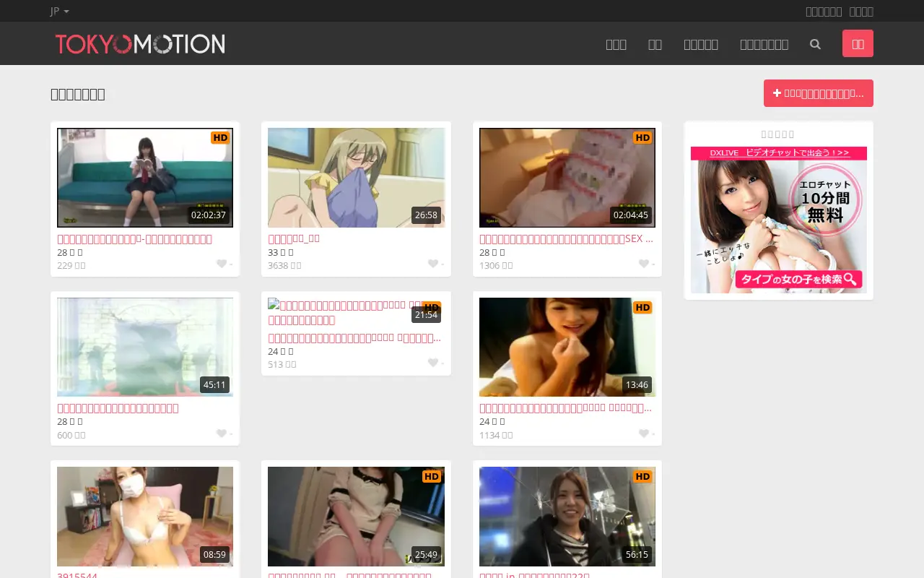
Task: Click the 56:15 duration label
Action: point(637,554)
